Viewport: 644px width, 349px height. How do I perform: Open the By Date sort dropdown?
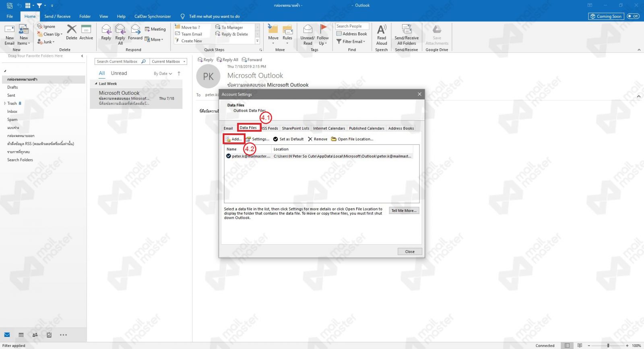163,74
